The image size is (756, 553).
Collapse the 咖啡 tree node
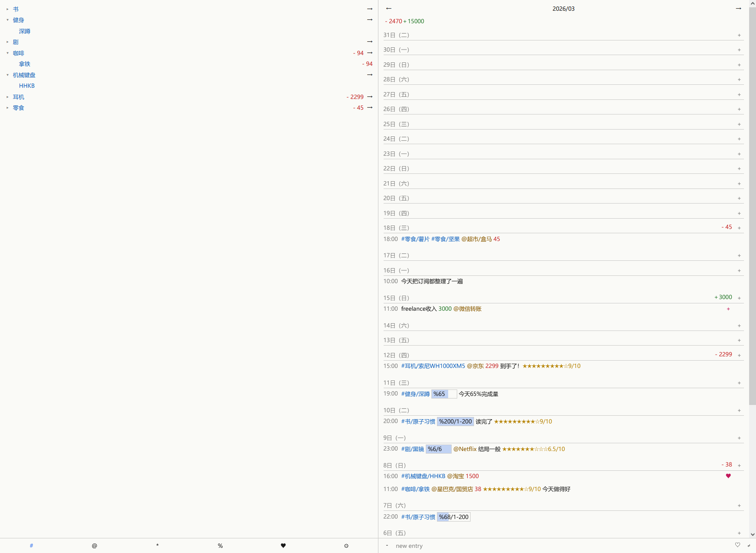point(7,53)
